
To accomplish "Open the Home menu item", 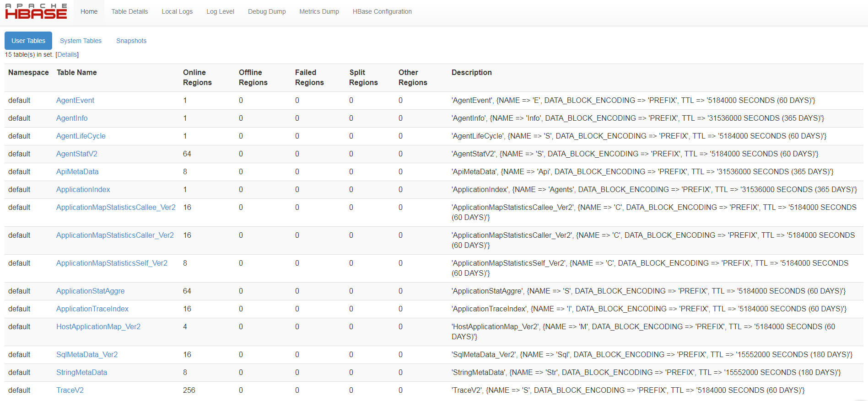I will tap(89, 11).
